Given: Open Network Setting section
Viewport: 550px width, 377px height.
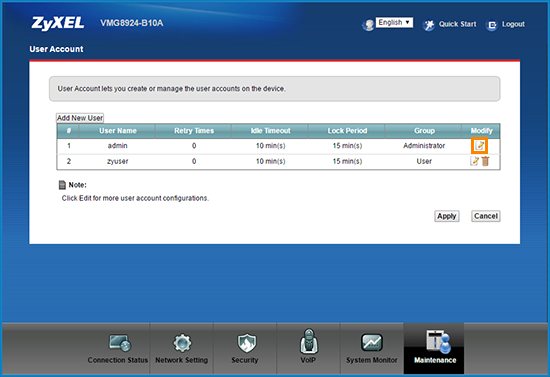Looking at the screenshot, I should click(x=182, y=349).
